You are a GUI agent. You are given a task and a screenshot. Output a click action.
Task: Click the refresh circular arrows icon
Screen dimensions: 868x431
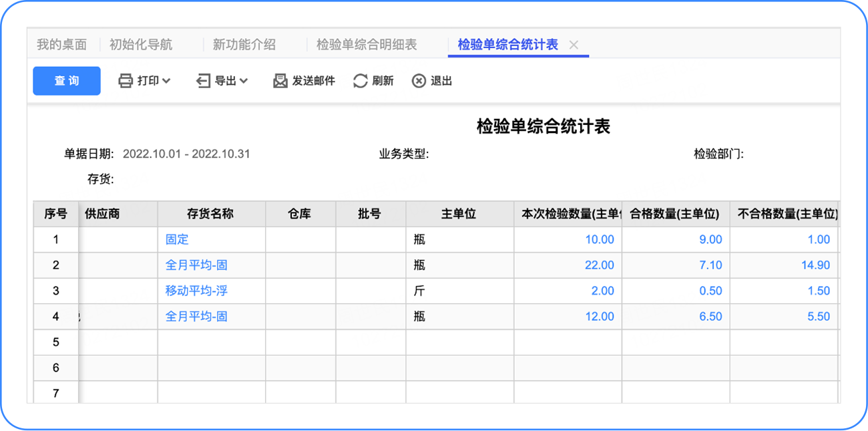361,81
